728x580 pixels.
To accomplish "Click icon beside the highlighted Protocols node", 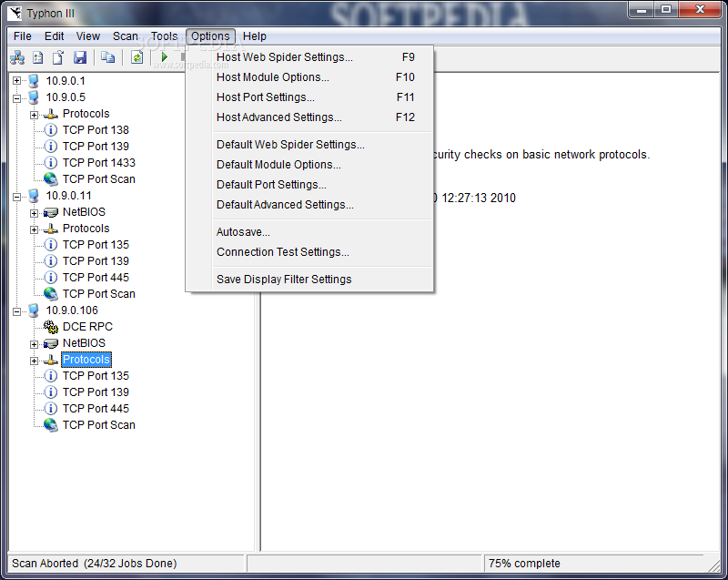I will point(51,360).
